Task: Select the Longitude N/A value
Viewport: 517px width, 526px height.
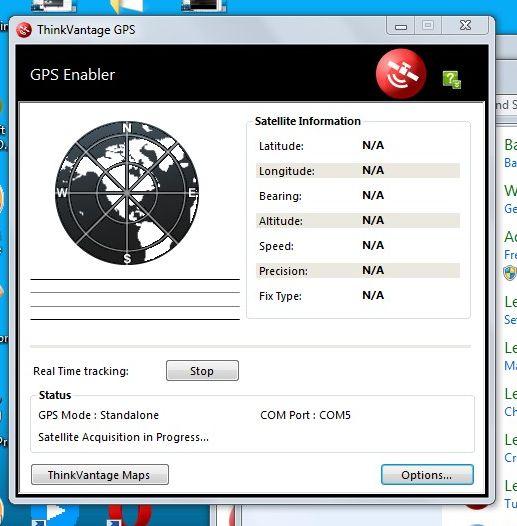Action: (x=373, y=170)
